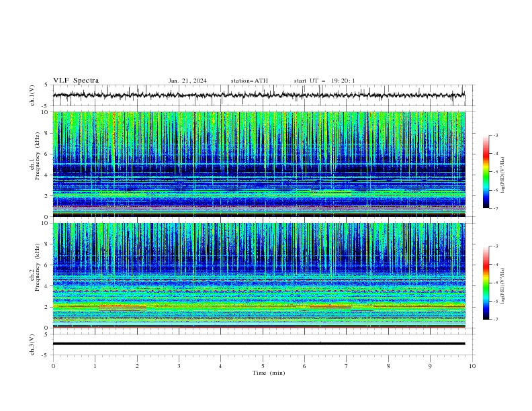Select the "start UT = 19:20:1" text
This screenshot has height=411, width=532.
pyautogui.click(x=324, y=81)
